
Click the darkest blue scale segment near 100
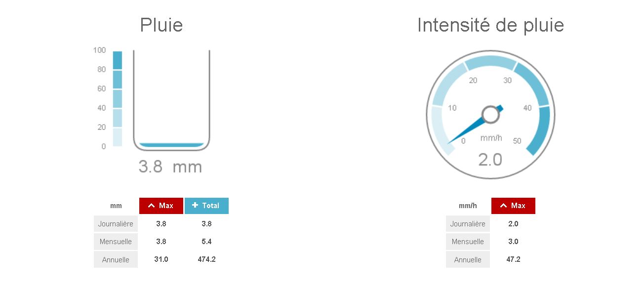point(117,60)
